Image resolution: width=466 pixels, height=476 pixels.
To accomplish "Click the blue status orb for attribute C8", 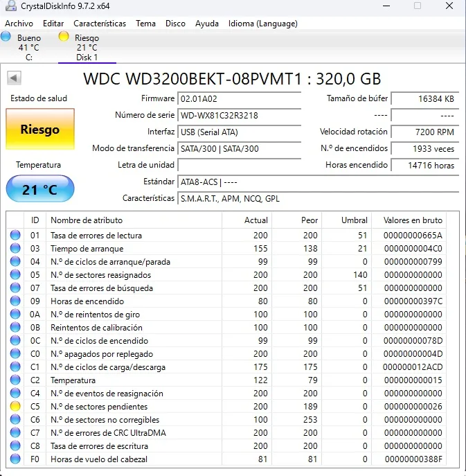I will click(x=15, y=446).
